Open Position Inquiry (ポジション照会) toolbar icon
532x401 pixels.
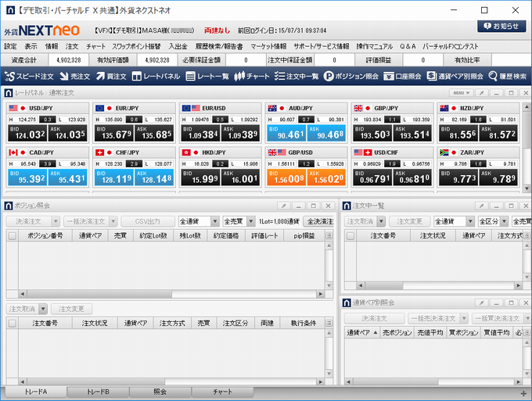tap(350, 77)
